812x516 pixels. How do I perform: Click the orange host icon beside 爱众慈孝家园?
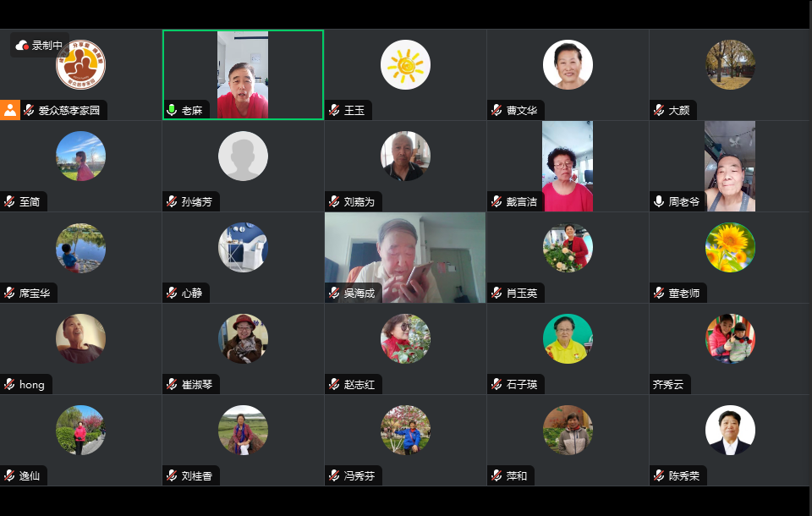pyautogui.click(x=10, y=110)
